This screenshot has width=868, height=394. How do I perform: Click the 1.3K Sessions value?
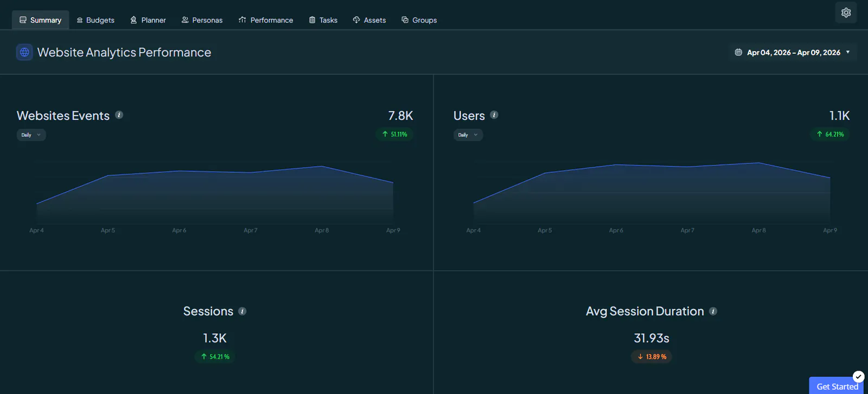[x=215, y=338]
